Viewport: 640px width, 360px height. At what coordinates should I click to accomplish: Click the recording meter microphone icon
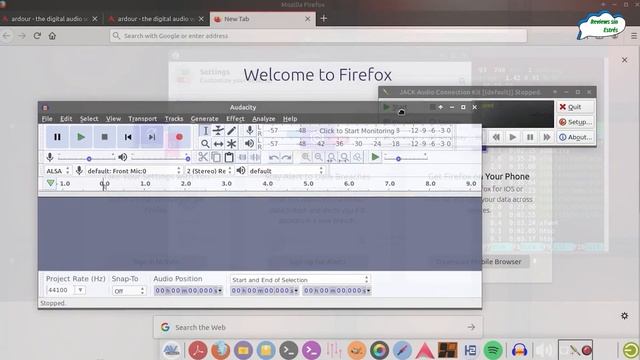249,131
